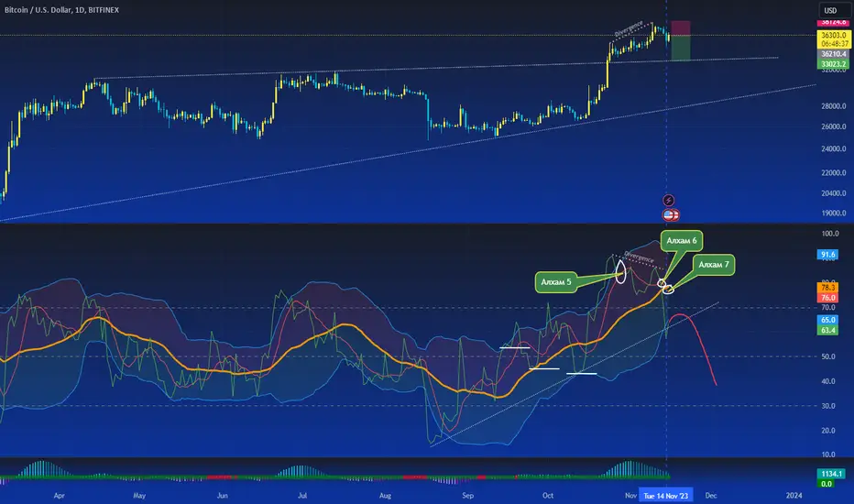Click the red stop zone of short position

pos(681,28)
